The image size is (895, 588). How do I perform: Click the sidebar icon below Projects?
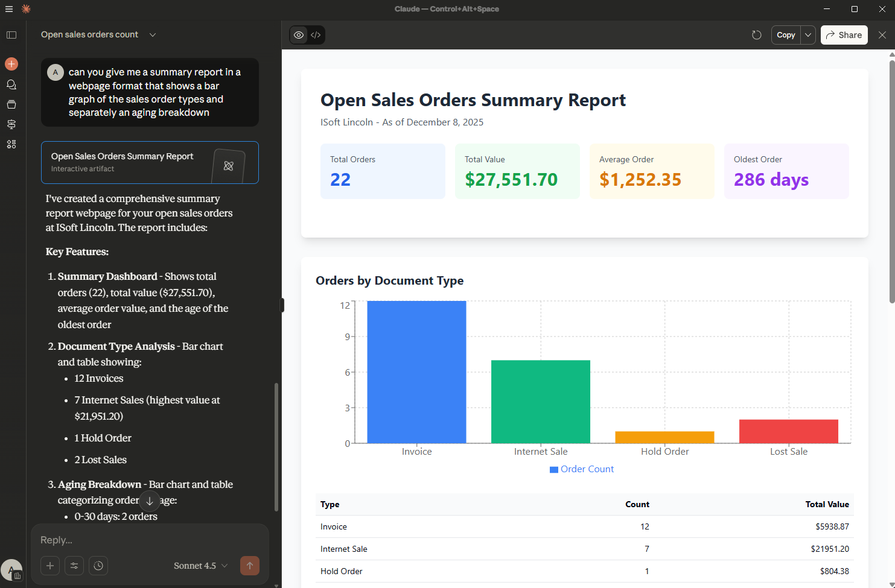tap(11, 124)
